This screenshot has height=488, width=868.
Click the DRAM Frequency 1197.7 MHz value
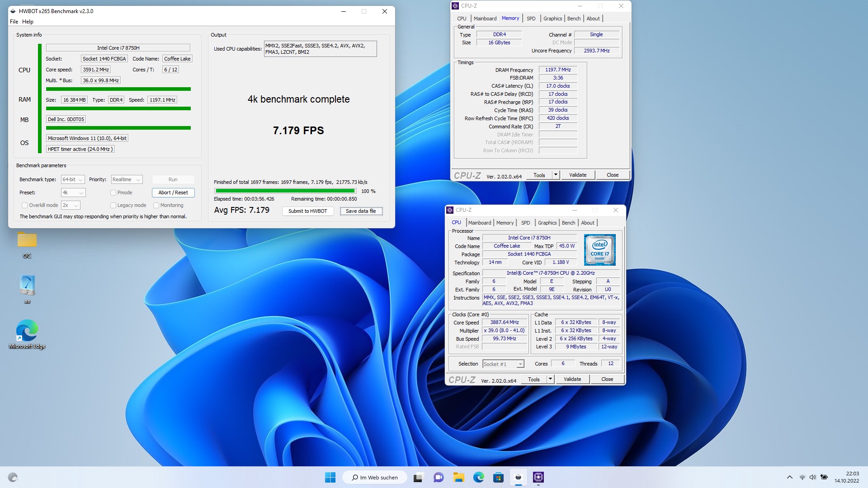[x=558, y=70]
